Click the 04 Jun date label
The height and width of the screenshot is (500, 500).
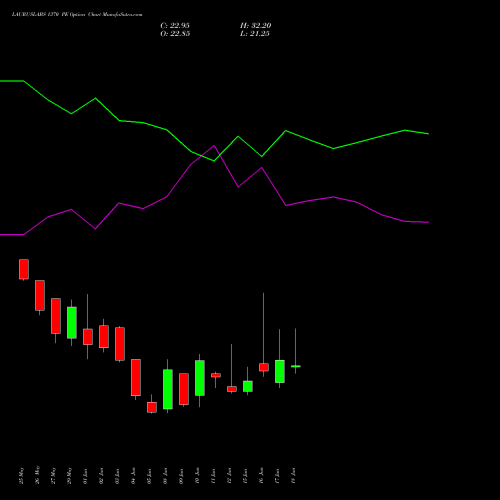click(134, 476)
